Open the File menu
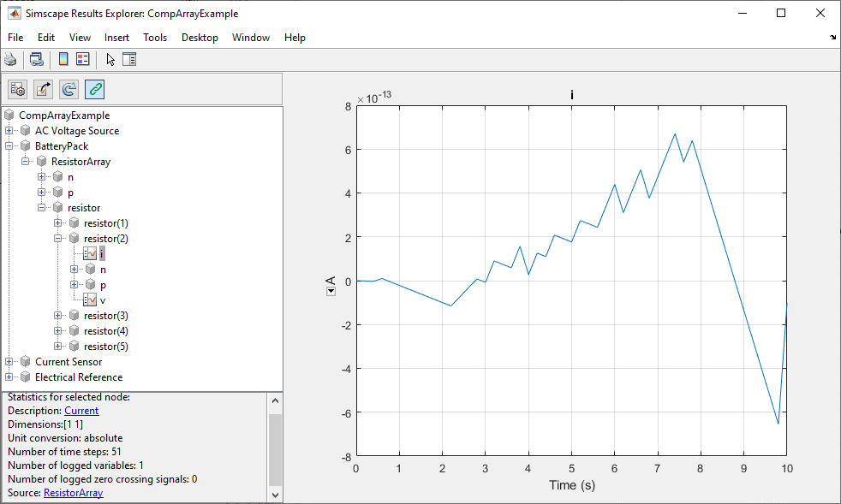 click(x=15, y=37)
